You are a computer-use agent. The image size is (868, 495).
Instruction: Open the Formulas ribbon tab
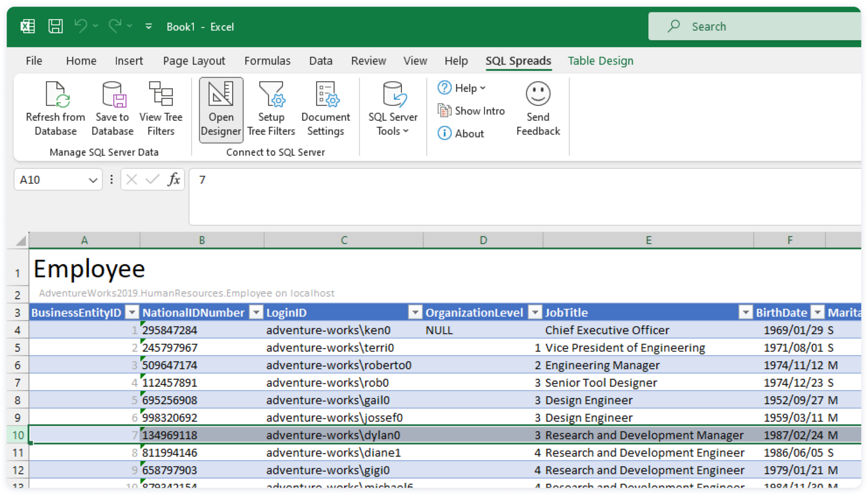coord(267,61)
